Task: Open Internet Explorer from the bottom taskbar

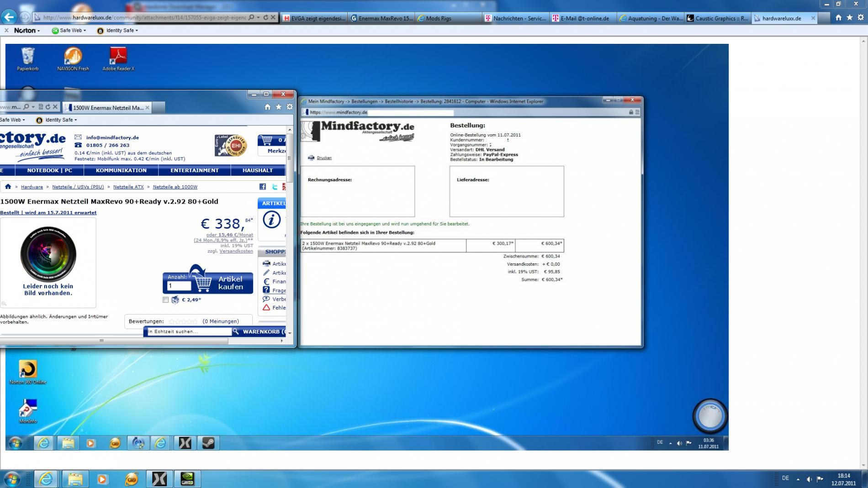Action: pyautogui.click(x=46, y=479)
